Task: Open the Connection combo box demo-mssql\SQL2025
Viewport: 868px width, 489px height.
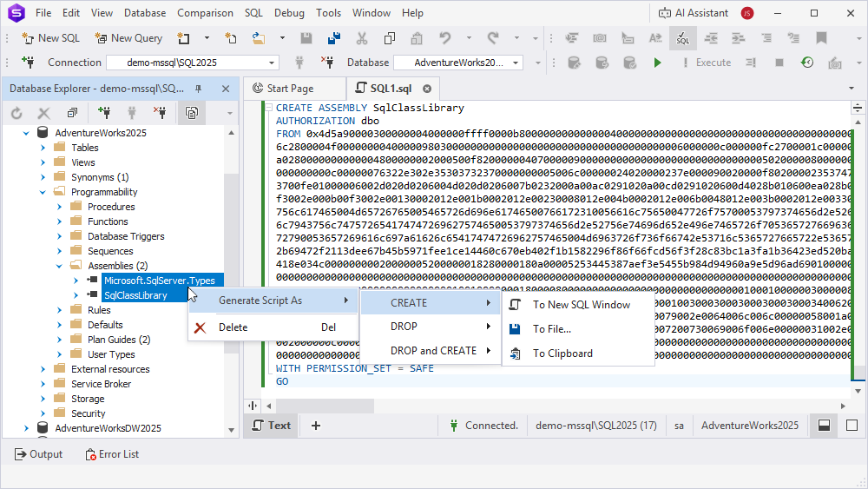Action: [192, 63]
